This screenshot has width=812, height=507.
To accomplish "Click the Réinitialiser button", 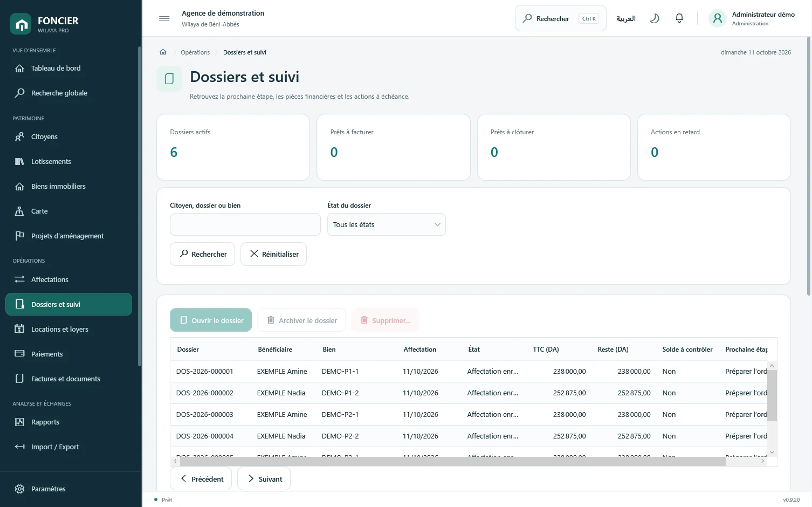I will 273,254.
